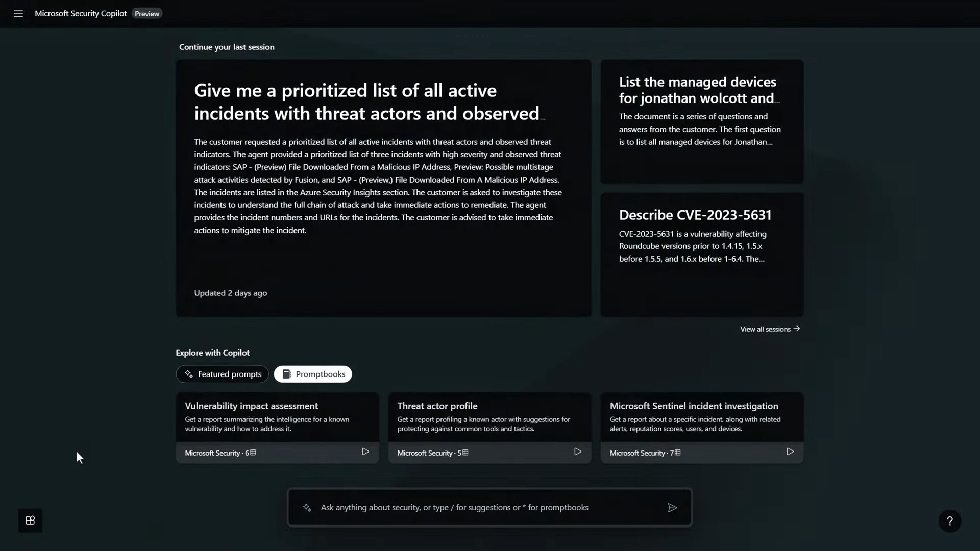Click the run promptbook icon for Vulnerability assessment
980x551 pixels.
pyautogui.click(x=365, y=452)
